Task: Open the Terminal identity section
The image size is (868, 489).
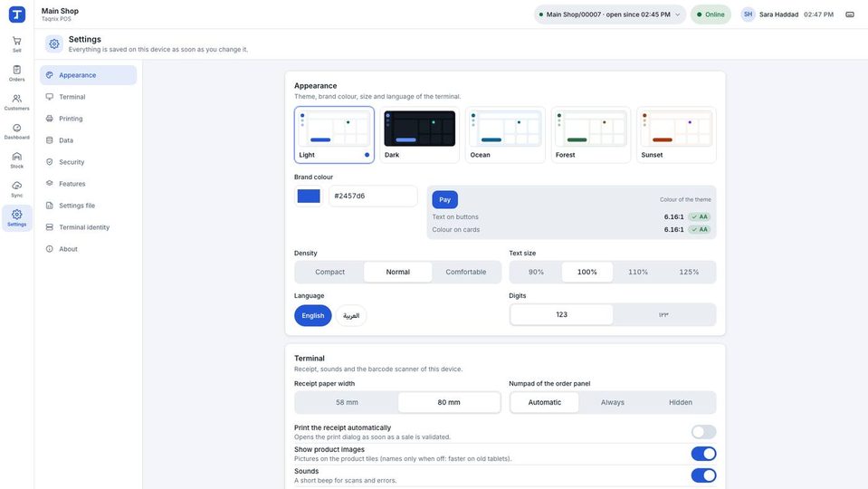Action: point(88,227)
